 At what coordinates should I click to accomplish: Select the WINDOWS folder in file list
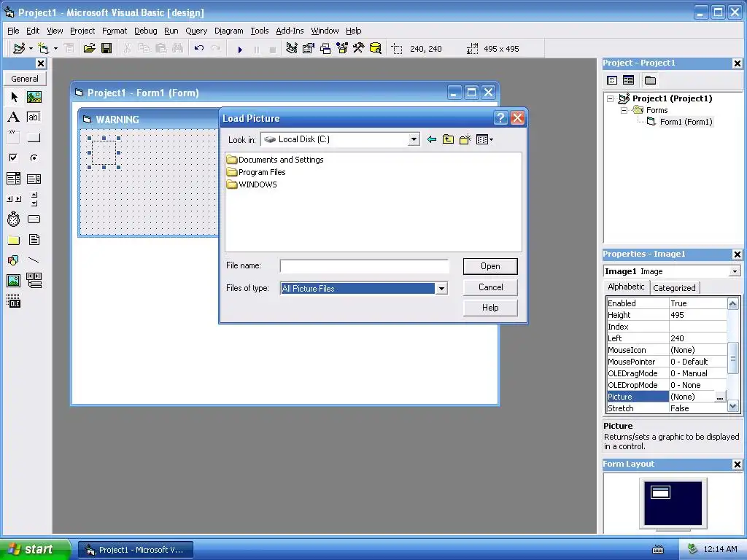click(252, 184)
